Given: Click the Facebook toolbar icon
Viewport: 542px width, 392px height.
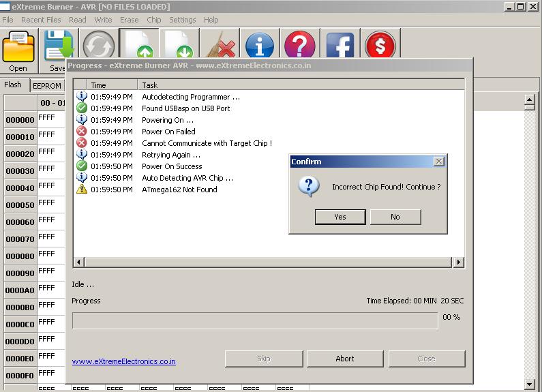Looking at the screenshot, I should pyautogui.click(x=340, y=45).
